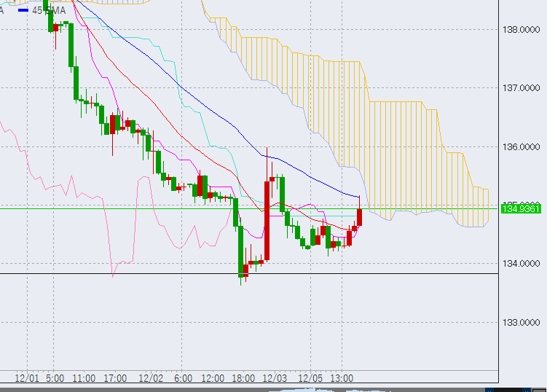
Task: Click the 12/01 date on time axis
Action: pyautogui.click(x=26, y=378)
